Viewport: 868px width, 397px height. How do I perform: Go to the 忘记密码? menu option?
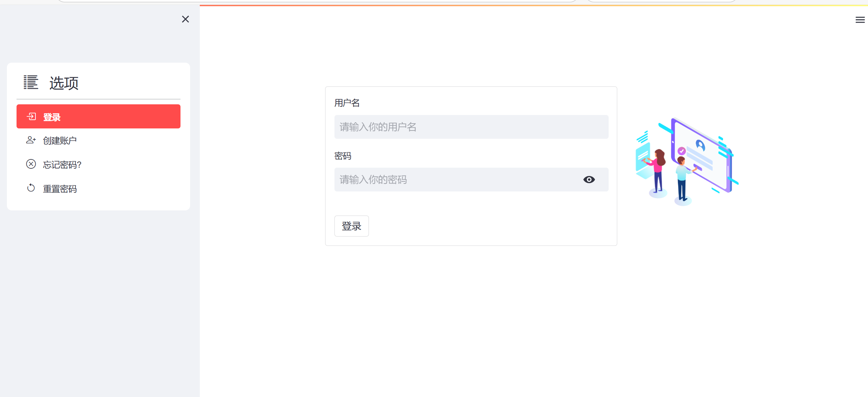62,165
